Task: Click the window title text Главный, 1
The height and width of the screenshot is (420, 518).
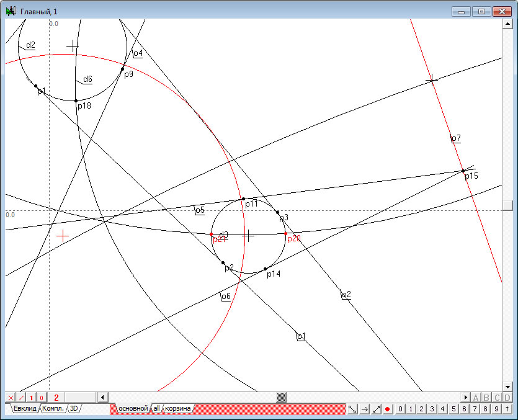Action: pos(38,12)
